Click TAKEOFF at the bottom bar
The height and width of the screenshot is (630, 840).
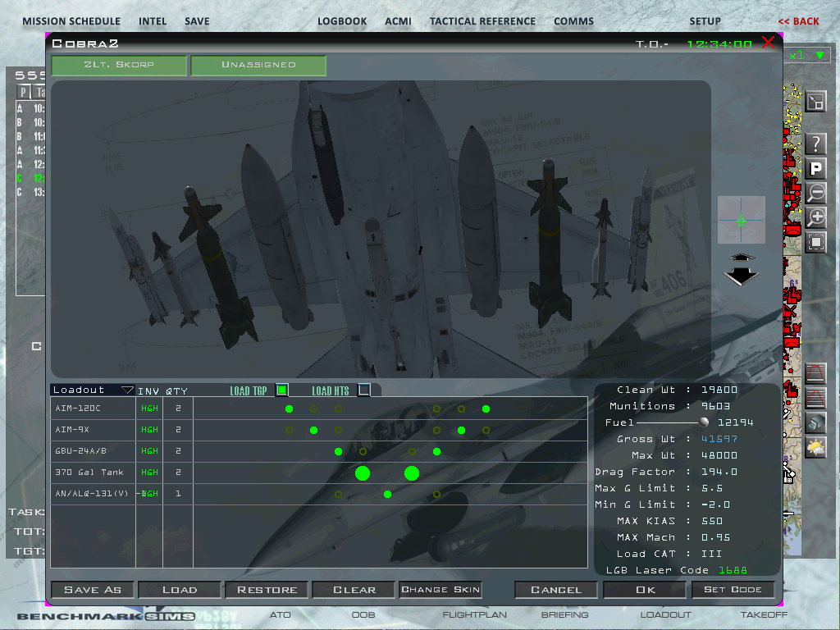coord(764,614)
